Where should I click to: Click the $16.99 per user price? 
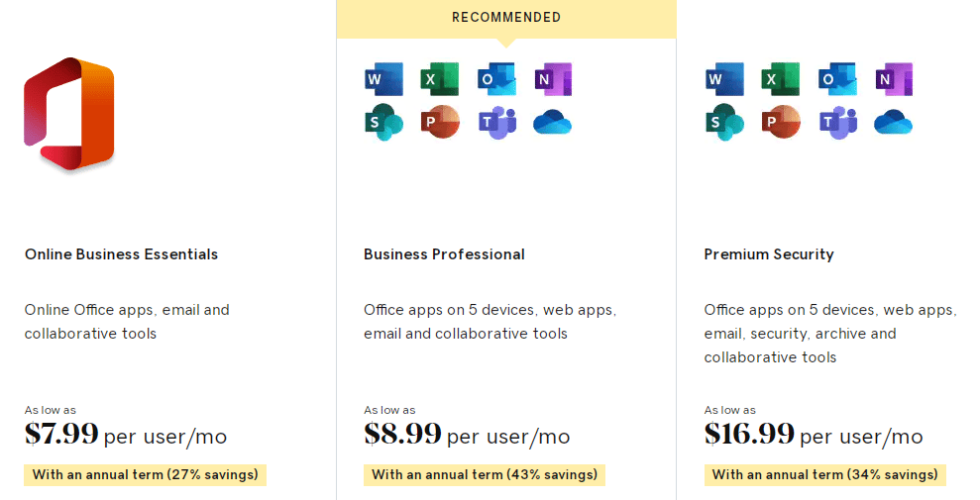[x=813, y=435]
